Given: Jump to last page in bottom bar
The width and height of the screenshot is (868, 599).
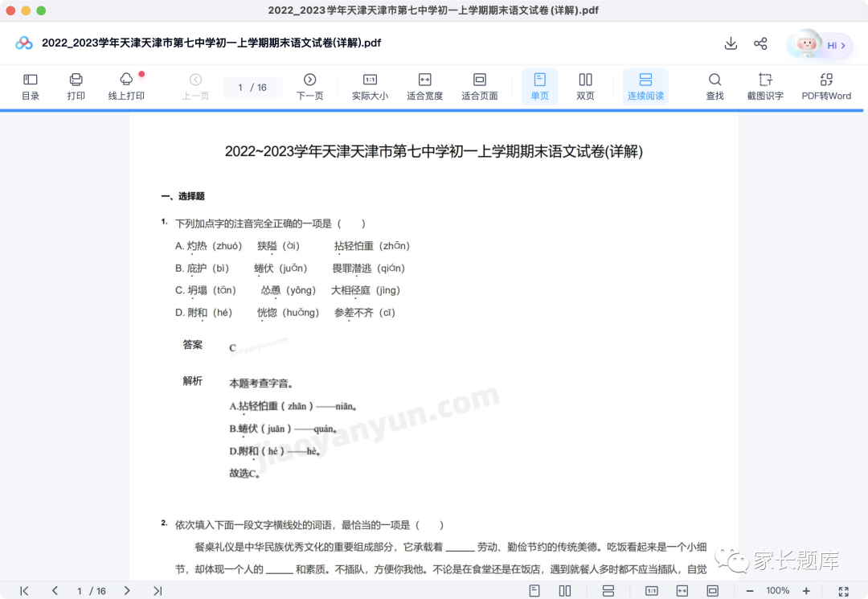Looking at the screenshot, I should coord(158,591).
